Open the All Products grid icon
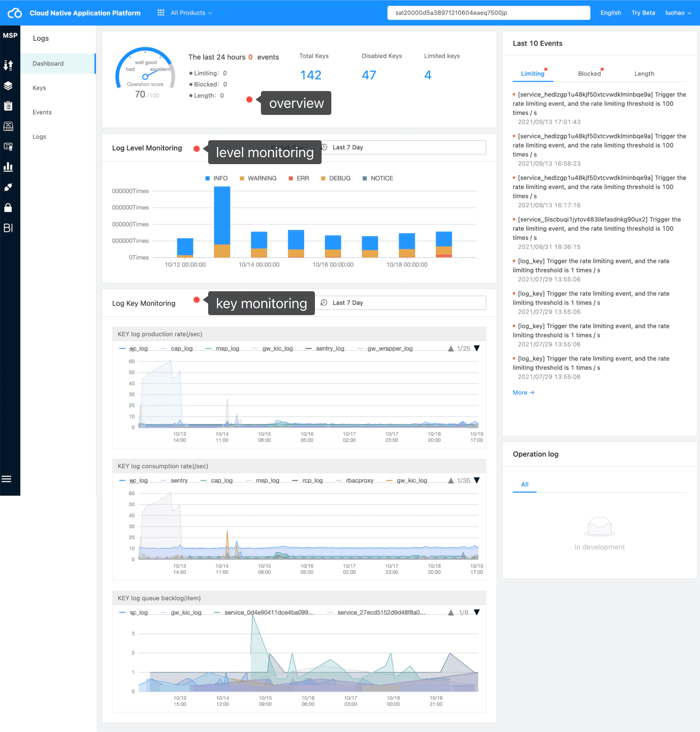The width and height of the screenshot is (700, 732). pyautogui.click(x=161, y=13)
